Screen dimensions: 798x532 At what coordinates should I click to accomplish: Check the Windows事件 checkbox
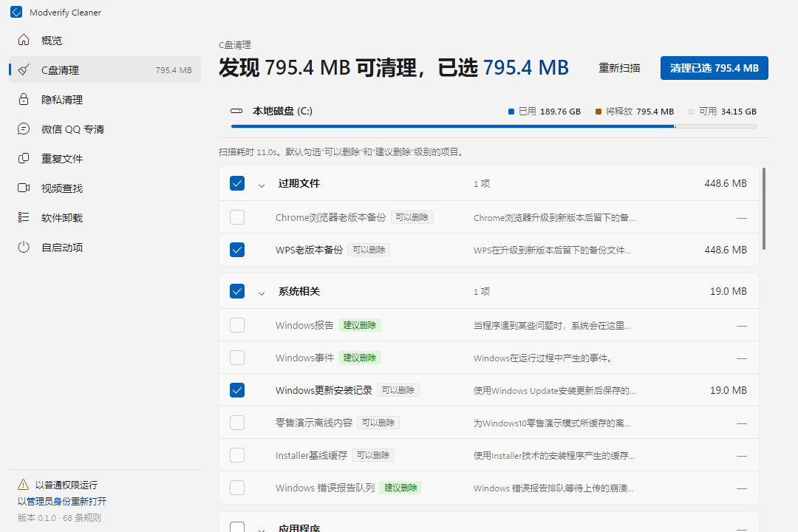[x=237, y=358]
